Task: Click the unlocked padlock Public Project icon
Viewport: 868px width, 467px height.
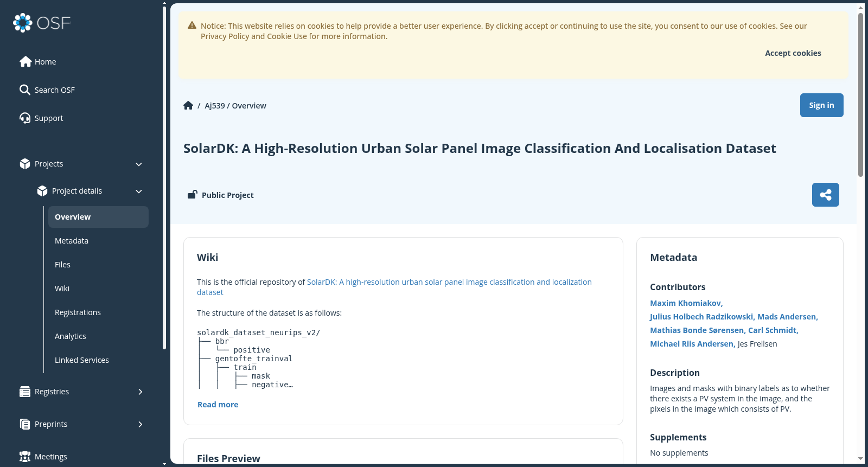Action: (x=192, y=195)
